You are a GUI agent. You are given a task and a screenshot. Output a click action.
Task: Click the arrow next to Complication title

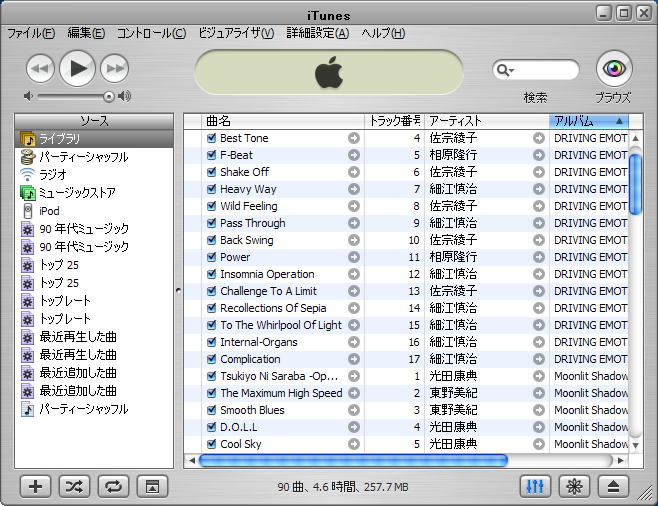coord(354,359)
